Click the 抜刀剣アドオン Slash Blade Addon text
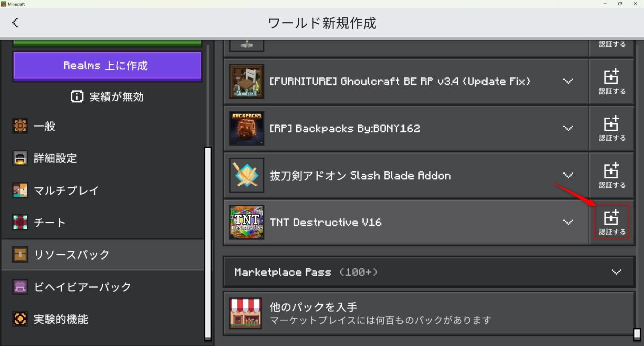 tap(360, 176)
